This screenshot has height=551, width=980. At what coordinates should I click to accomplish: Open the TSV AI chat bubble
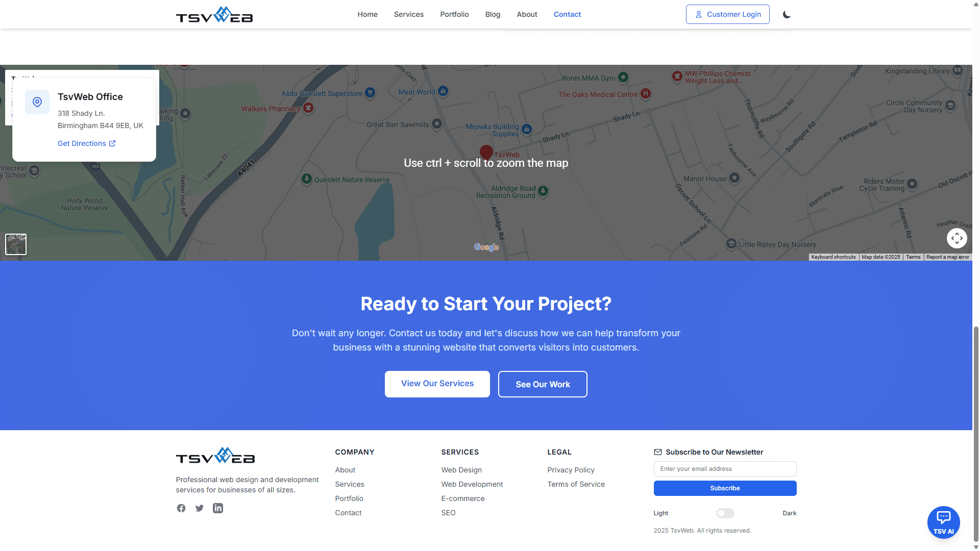coord(943,522)
